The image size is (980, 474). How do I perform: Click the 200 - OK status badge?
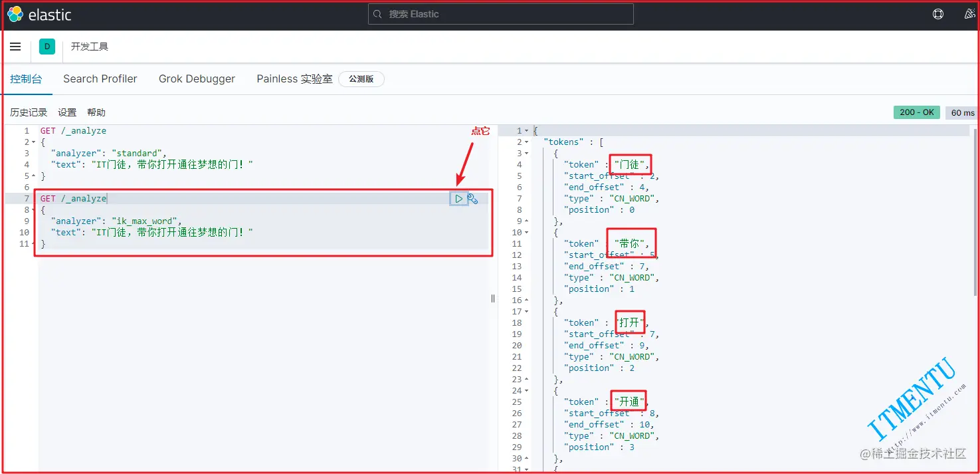click(916, 112)
